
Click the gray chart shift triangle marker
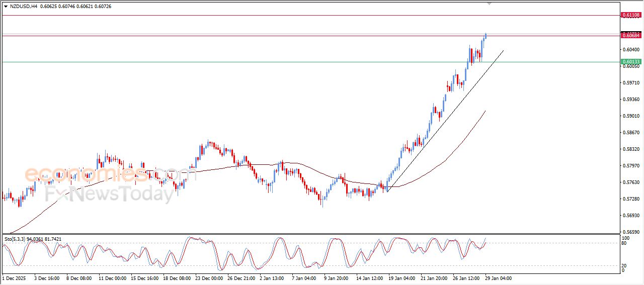pos(490,4)
